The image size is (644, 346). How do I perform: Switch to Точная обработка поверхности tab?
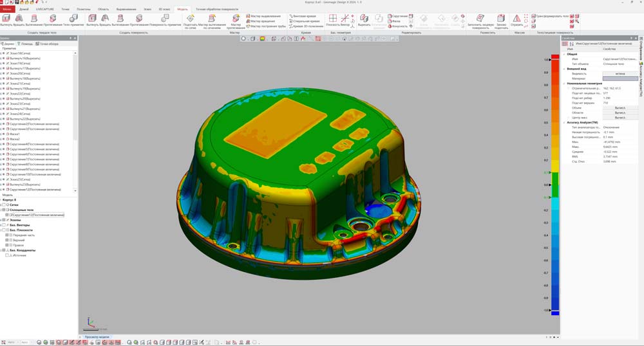point(217,9)
